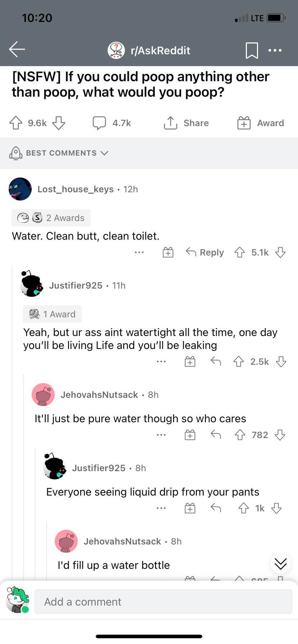Tap the comment bubble showing 4.7k
The height and width of the screenshot is (644, 298).
click(x=100, y=123)
